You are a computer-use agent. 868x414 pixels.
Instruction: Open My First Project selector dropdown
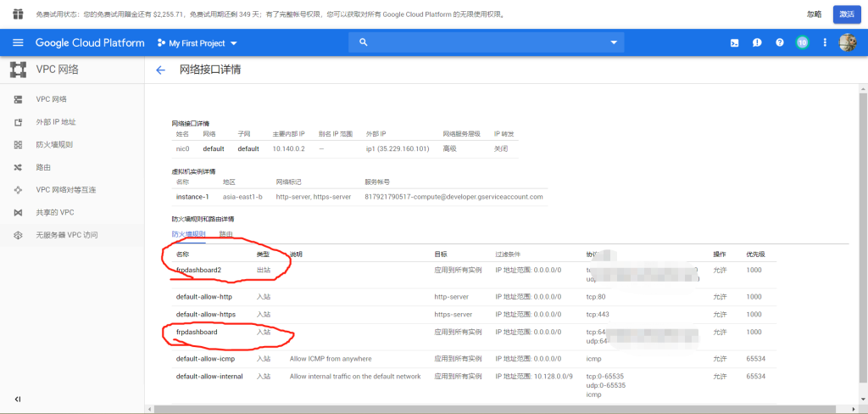(x=198, y=42)
